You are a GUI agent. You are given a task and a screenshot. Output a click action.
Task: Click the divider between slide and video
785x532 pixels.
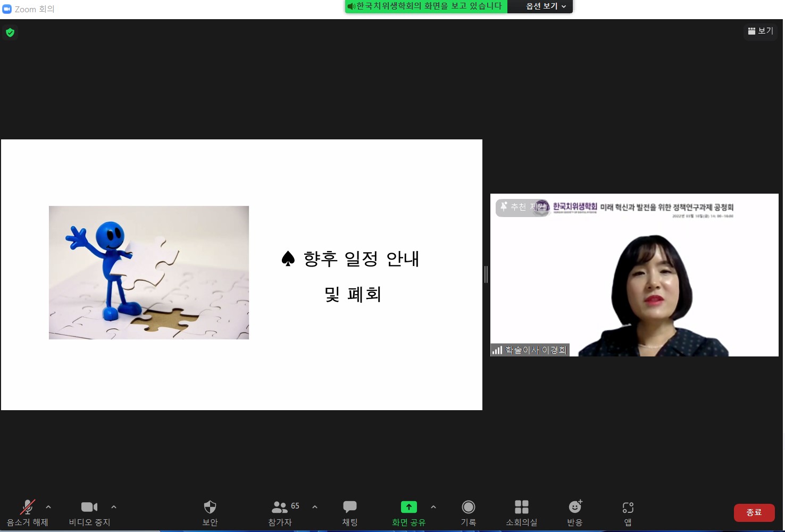(x=486, y=275)
